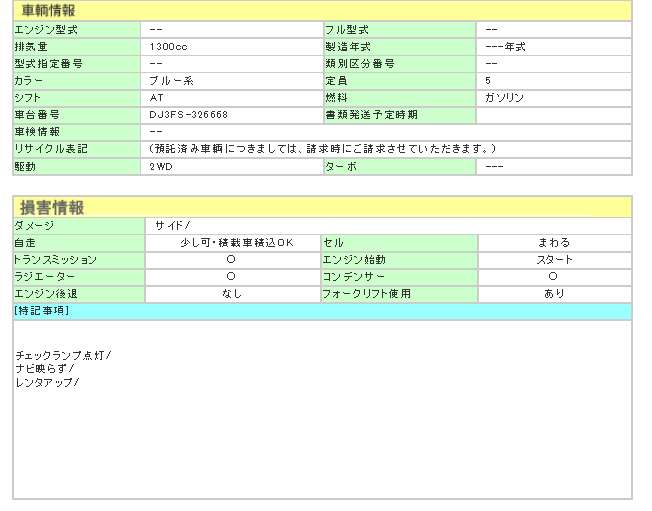Viewport: 652px width, 511px height.
Task: Click the レンタアップ/ note line
Action: coord(47,382)
